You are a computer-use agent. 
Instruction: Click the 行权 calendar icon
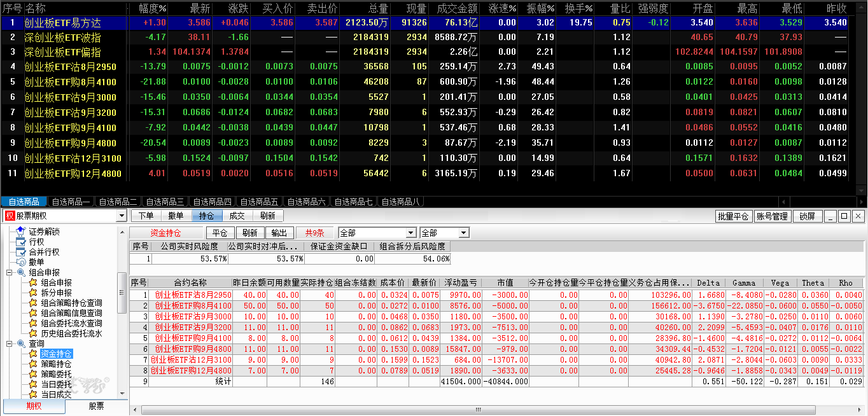tap(21, 242)
